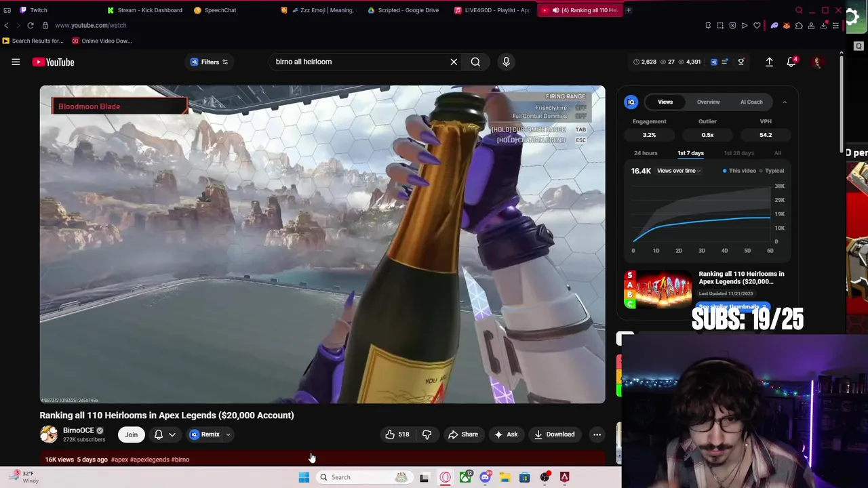Screen dimensions: 868x488
Task: Click the search magnifier button
Action: tap(475, 62)
